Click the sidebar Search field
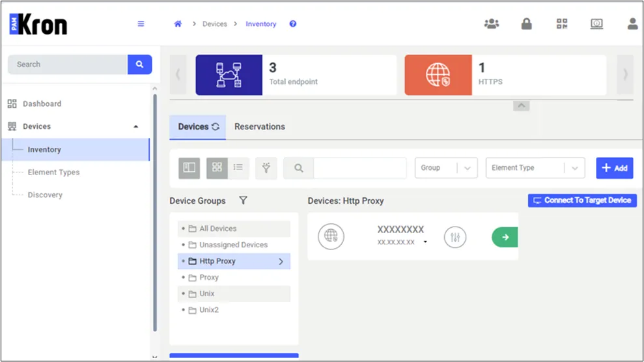Image resolution: width=644 pixels, height=362 pixels. click(x=68, y=64)
